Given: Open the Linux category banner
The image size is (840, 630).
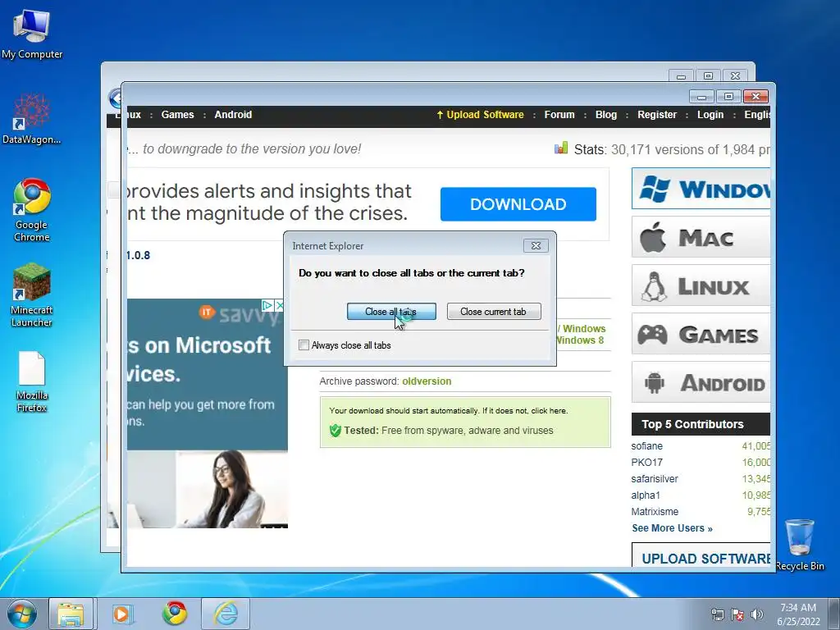Looking at the screenshot, I should coord(701,285).
